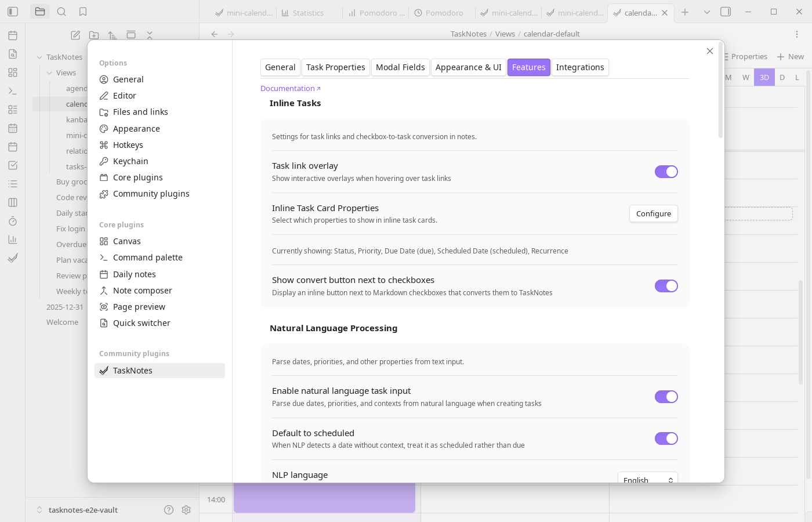
Task: Open the Statistics view from the left ribbon
Action: [x=12, y=240]
